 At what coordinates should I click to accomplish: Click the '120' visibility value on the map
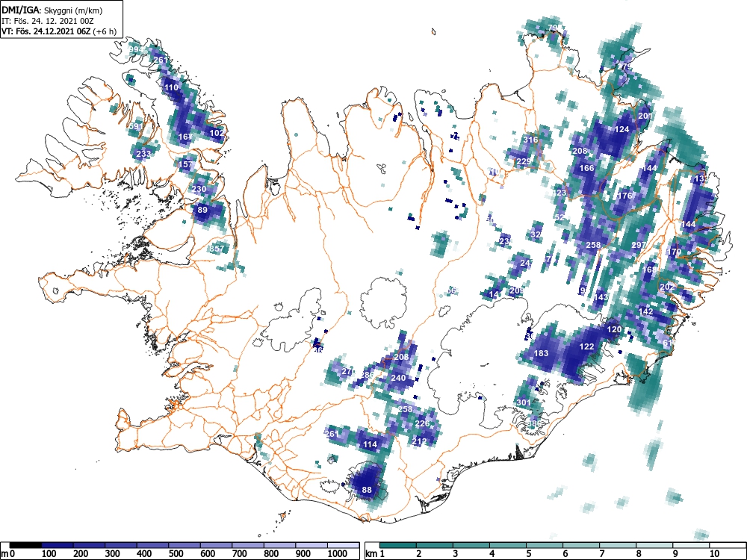point(615,329)
